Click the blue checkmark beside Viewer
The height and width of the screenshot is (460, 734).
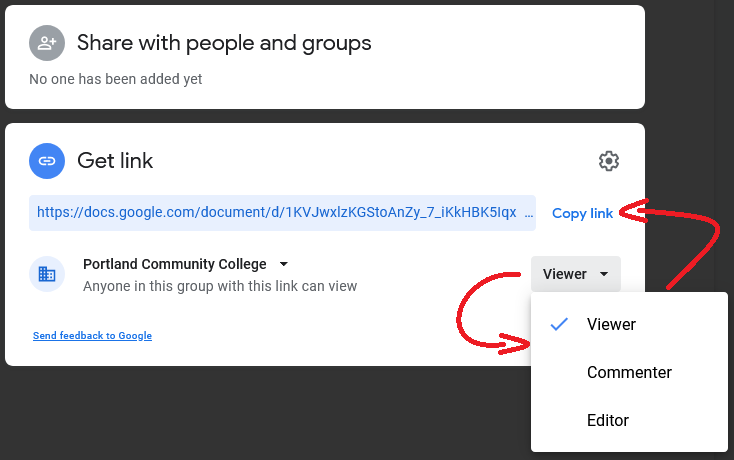pos(560,324)
